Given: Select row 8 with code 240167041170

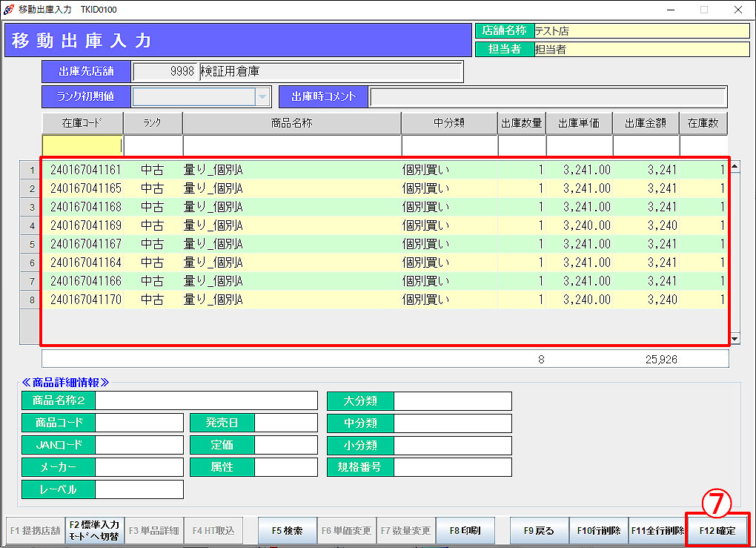Looking at the screenshot, I should pos(85,300).
